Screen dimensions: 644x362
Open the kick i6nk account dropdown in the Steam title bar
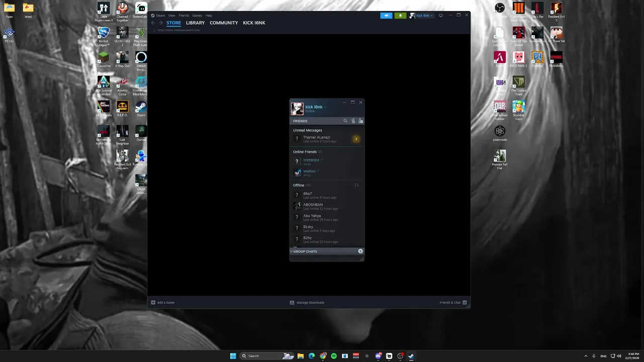coord(422,16)
